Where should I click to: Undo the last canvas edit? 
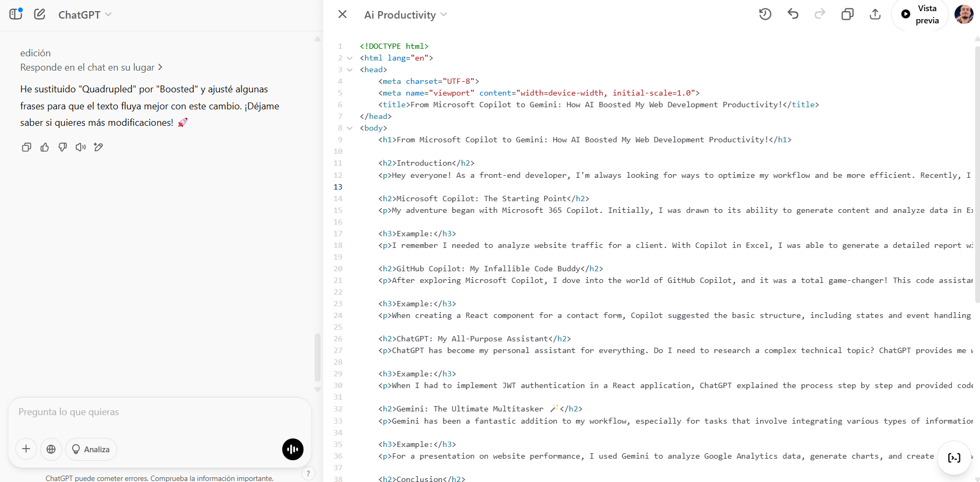pyautogui.click(x=793, y=14)
